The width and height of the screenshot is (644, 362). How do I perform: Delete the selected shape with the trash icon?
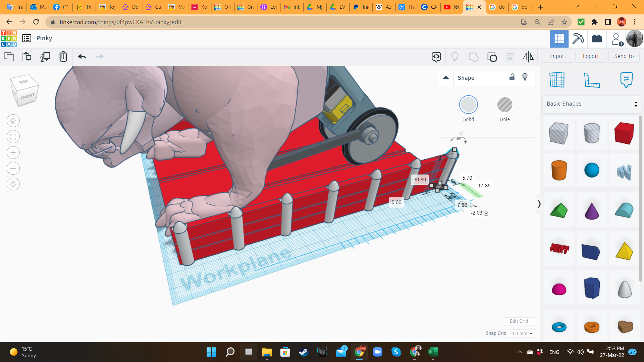click(x=63, y=57)
